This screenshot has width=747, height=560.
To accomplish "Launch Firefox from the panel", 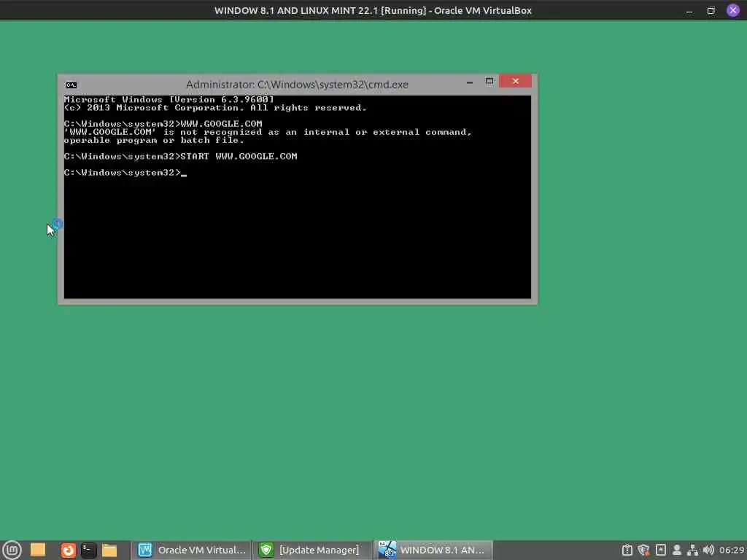I will click(68, 551).
